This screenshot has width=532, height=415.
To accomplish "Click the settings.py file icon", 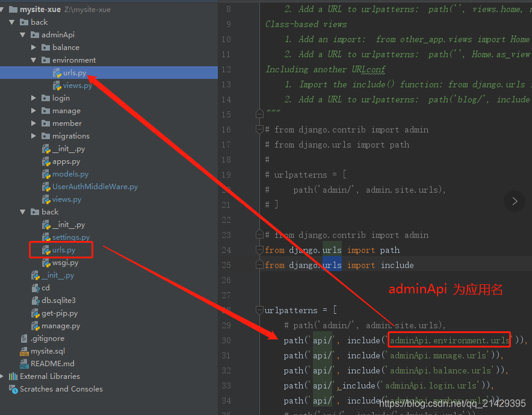I will [45, 237].
